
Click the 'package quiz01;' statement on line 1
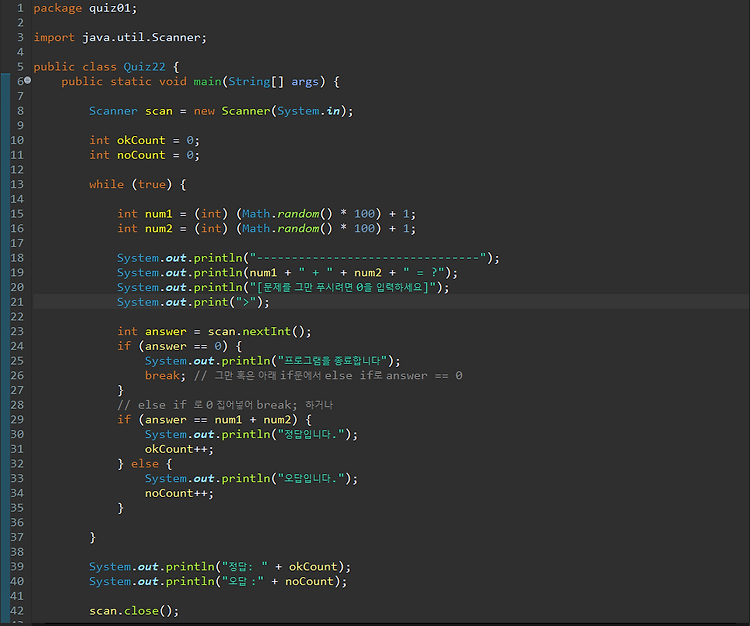[x=85, y=9]
